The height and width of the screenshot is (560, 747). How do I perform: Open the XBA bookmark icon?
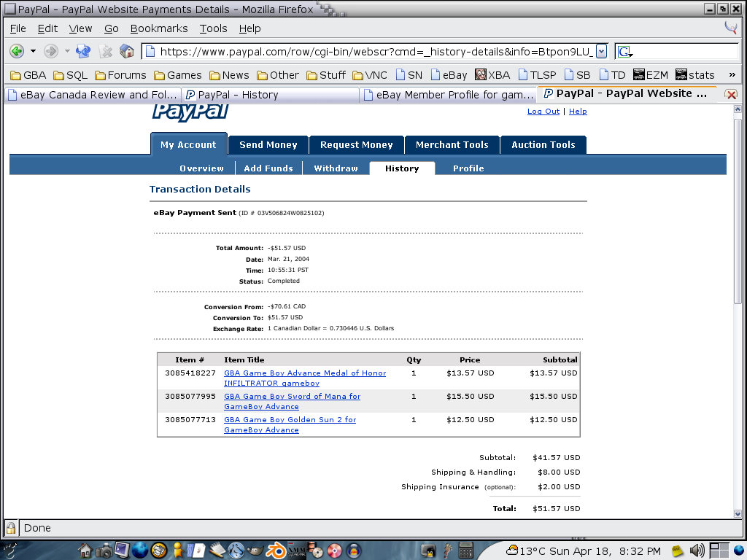tap(492, 75)
